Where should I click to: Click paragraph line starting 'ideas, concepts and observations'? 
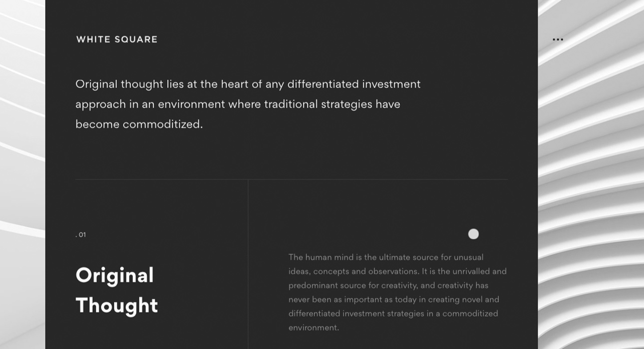(x=397, y=271)
